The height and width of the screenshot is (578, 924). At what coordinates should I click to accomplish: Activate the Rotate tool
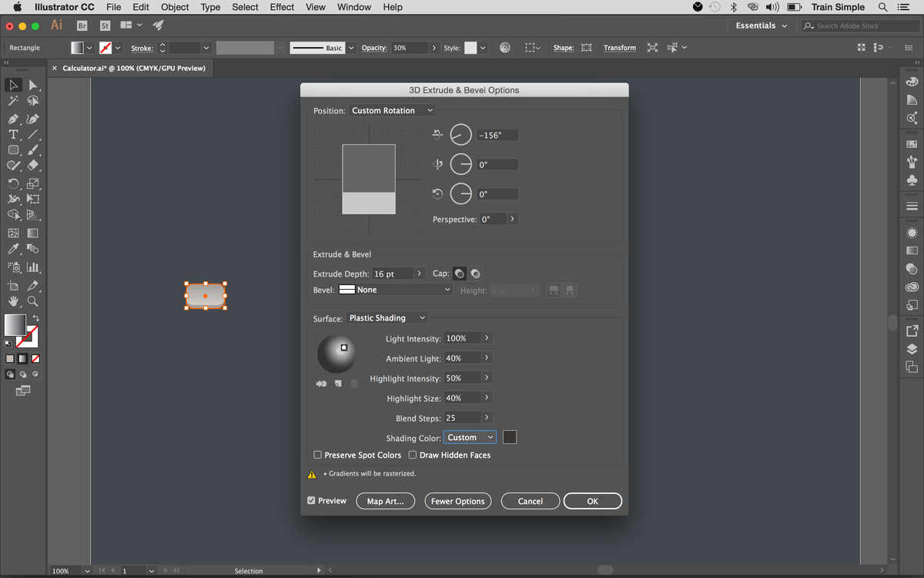coord(12,185)
